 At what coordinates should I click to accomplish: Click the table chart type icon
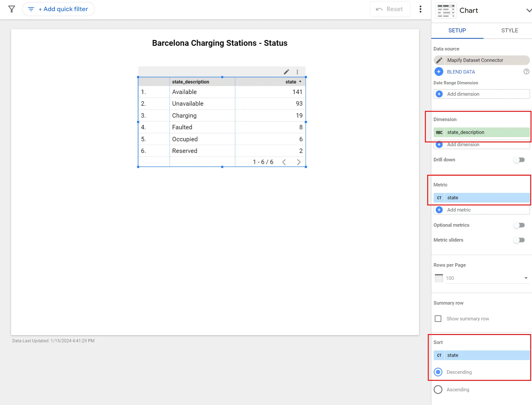point(446,11)
